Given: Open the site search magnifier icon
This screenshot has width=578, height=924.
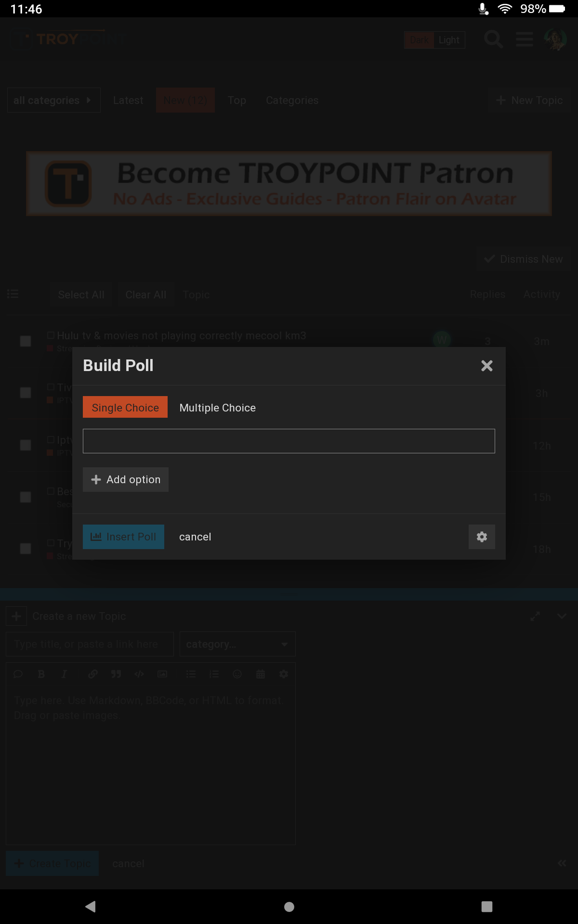Looking at the screenshot, I should click(493, 39).
